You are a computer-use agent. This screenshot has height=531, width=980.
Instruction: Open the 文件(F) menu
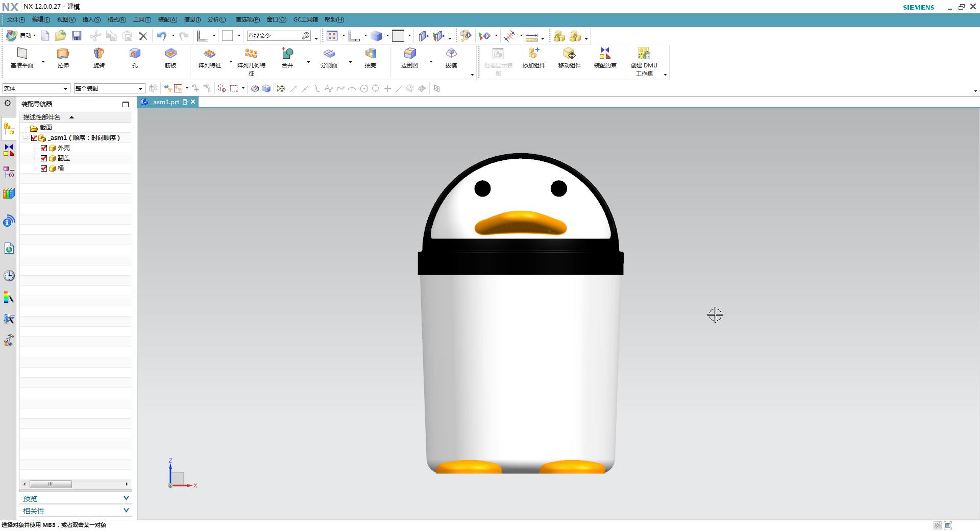[x=16, y=19]
